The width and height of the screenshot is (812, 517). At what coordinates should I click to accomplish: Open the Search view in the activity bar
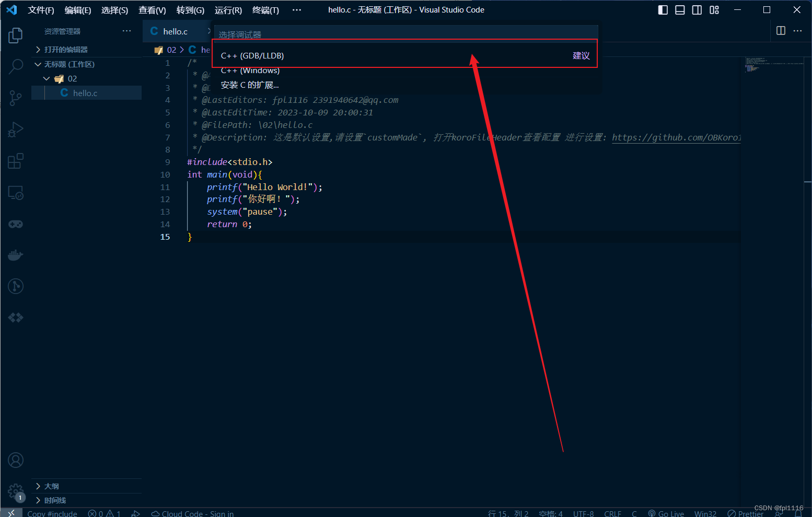pyautogui.click(x=16, y=67)
